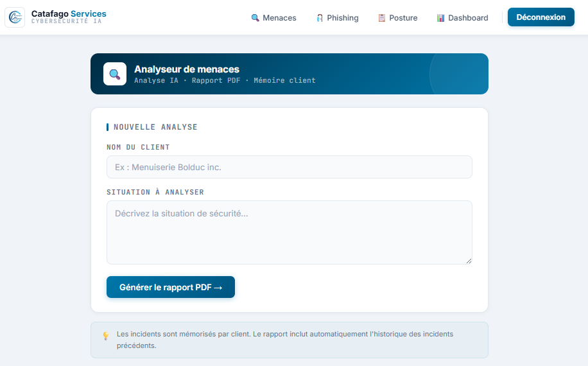Screen dimensions: 588x366
Task: Click the CYBERSÉCURITÉ IA tagline
Action: (x=66, y=21)
